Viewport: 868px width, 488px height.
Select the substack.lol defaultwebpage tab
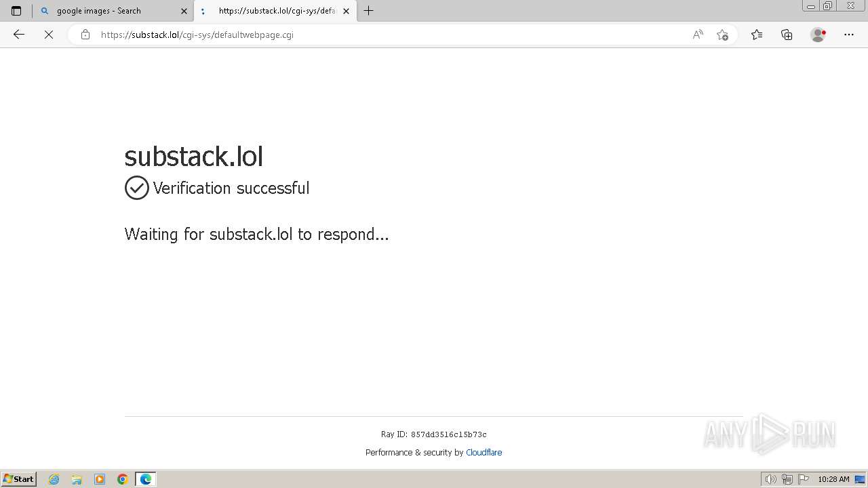point(275,11)
